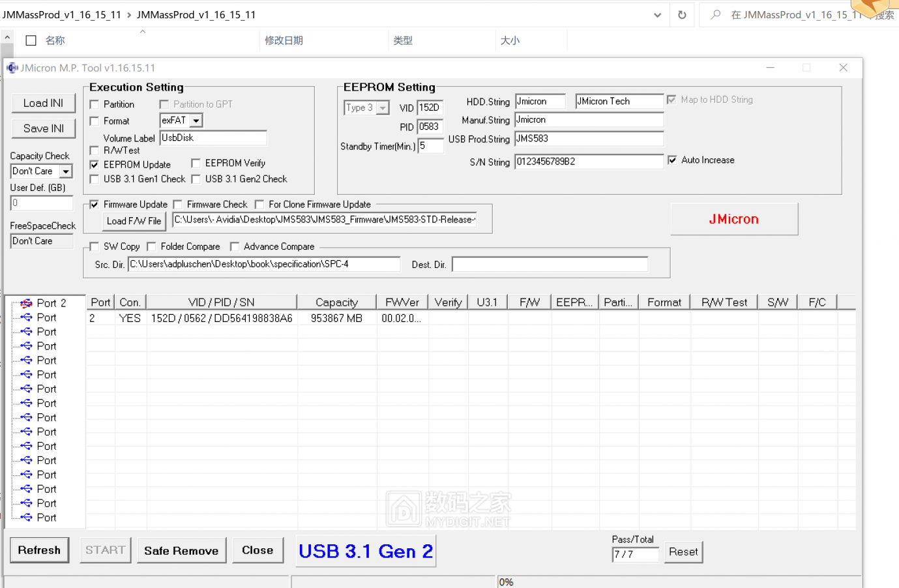Click the progress bar showing 0%
The height and width of the screenshot is (588, 899).
[678, 581]
